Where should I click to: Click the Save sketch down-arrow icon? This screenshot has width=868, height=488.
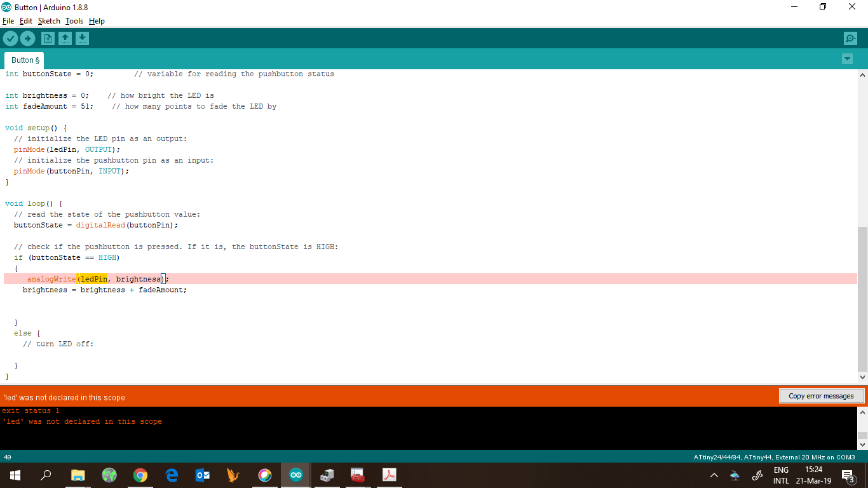[x=82, y=39]
